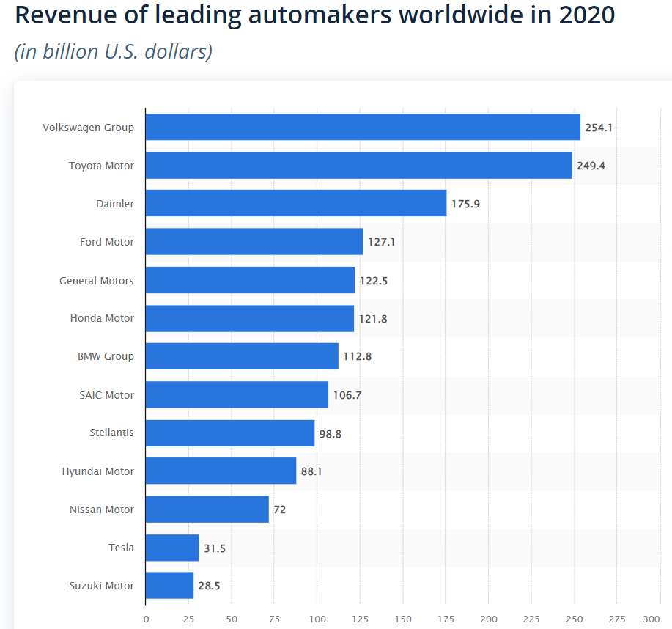Click the "Nissan Motor" axis label
Viewport: 672px width, 629px height.
pos(102,510)
